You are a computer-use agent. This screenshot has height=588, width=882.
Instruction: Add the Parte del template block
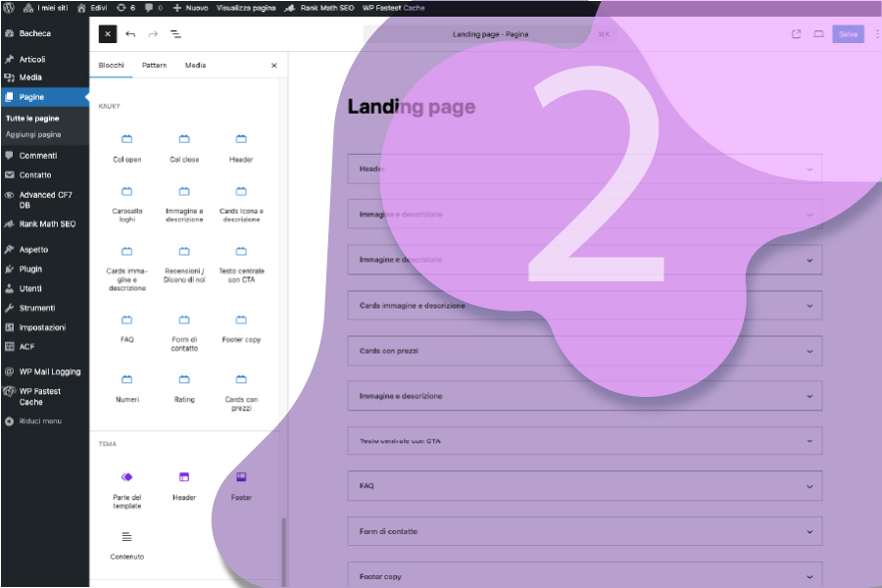pyautogui.click(x=126, y=488)
